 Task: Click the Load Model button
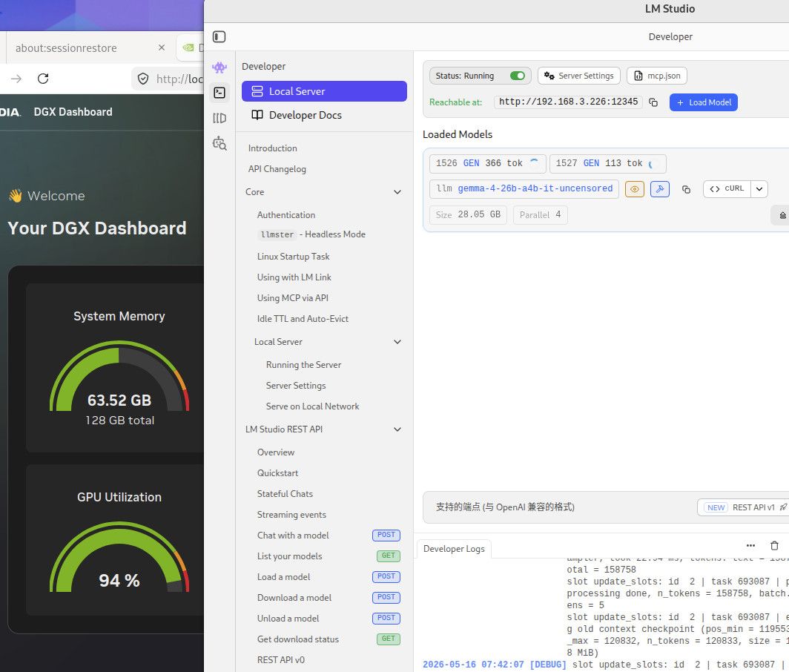[704, 102]
